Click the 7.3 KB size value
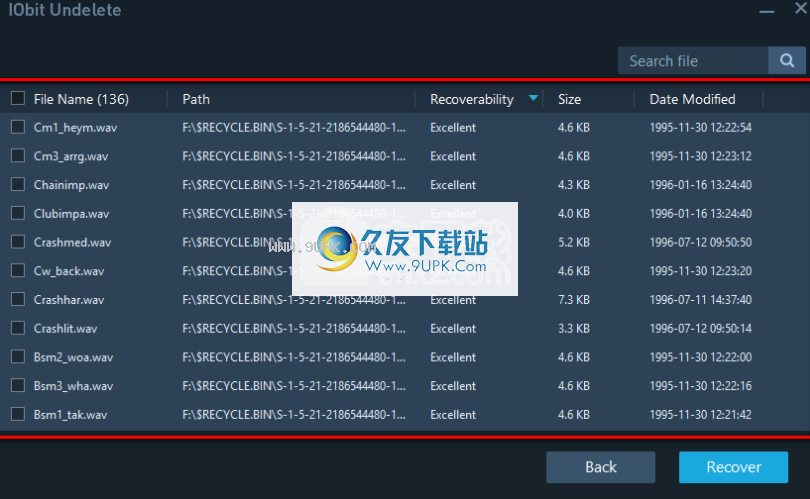Screen dimensions: 810x499 [574, 300]
